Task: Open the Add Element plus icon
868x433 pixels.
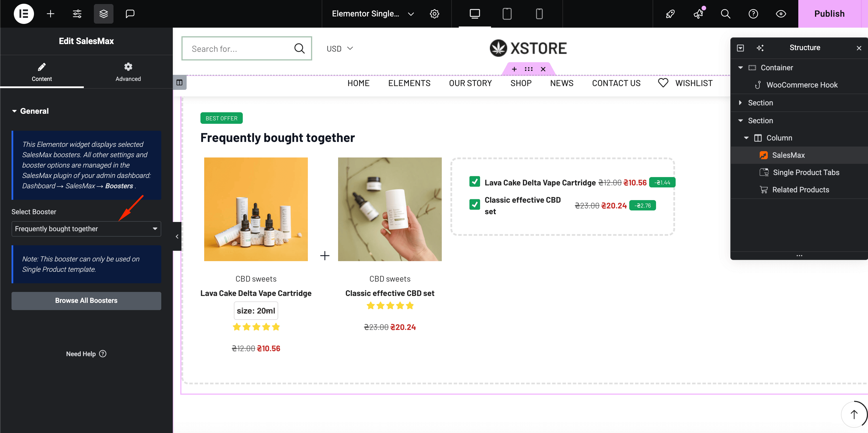Action: [51, 14]
